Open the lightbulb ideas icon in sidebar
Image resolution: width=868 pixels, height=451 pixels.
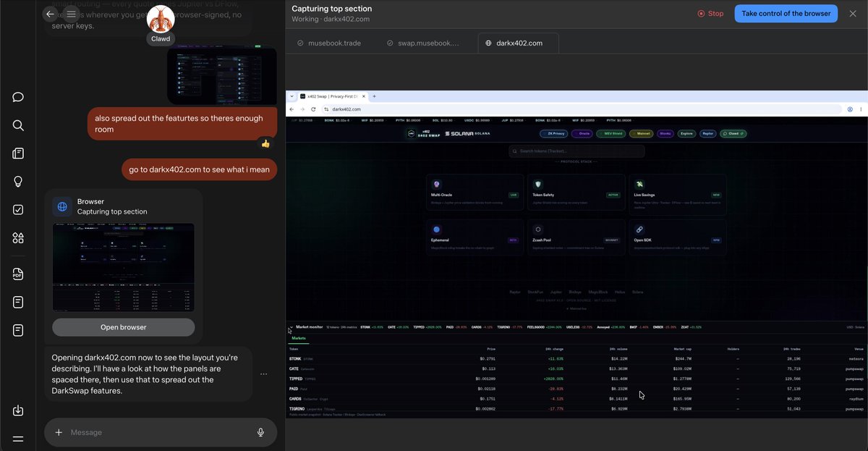tap(18, 182)
